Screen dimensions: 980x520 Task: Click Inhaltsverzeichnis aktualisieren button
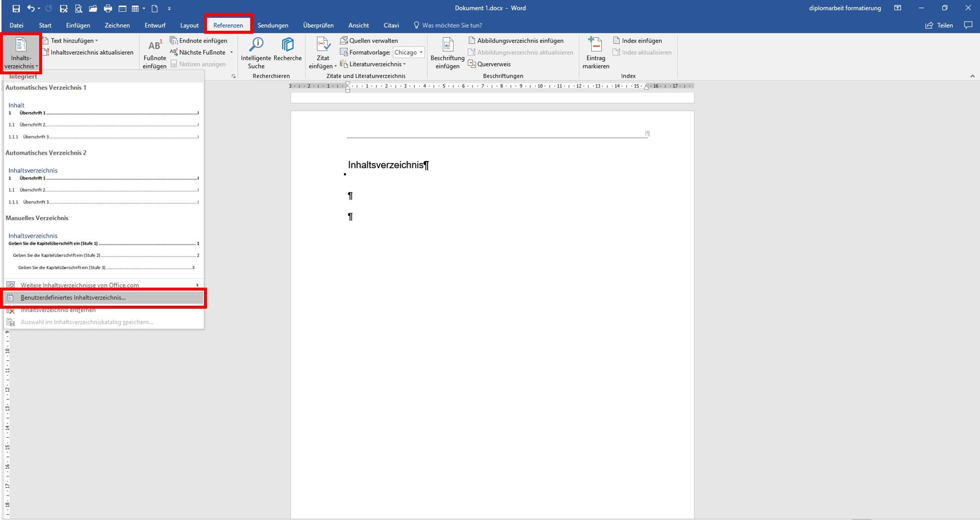[88, 52]
